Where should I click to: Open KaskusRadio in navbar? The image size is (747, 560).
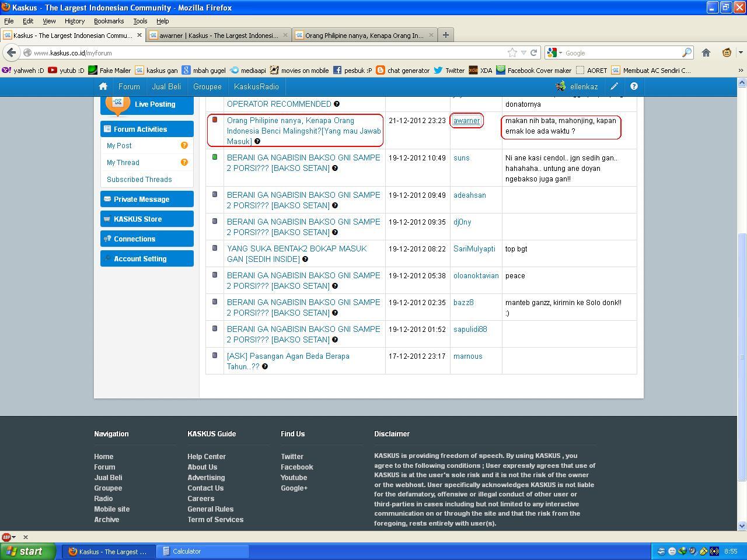tap(256, 86)
